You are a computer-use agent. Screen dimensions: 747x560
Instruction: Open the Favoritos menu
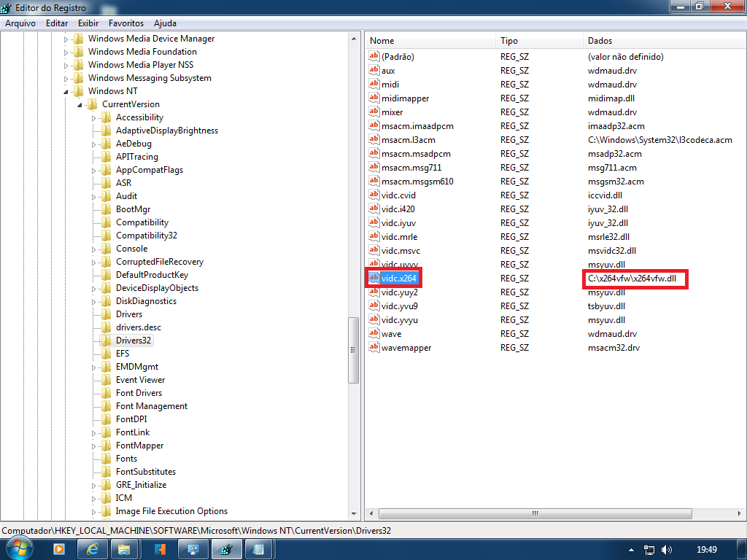(125, 23)
